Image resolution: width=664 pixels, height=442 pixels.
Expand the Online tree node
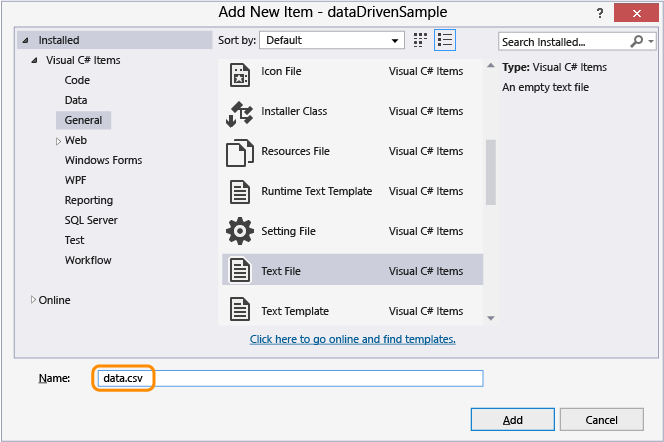coord(33,300)
